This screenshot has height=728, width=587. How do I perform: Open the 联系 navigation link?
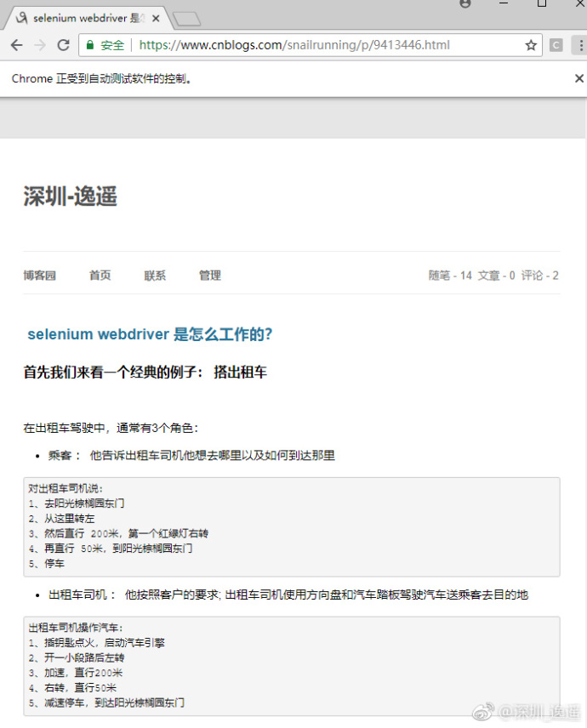(x=155, y=276)
